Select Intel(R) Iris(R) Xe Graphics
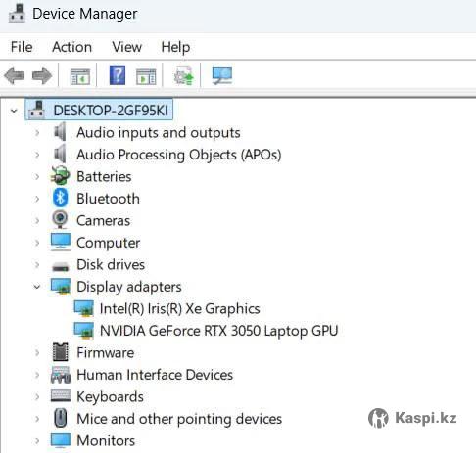The height and width of the screenshot is (453, 476). tap(179, 308)
